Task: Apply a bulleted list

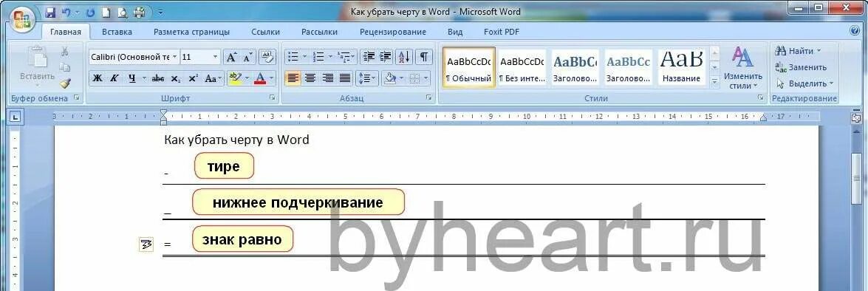Action: tap(293, 56)
